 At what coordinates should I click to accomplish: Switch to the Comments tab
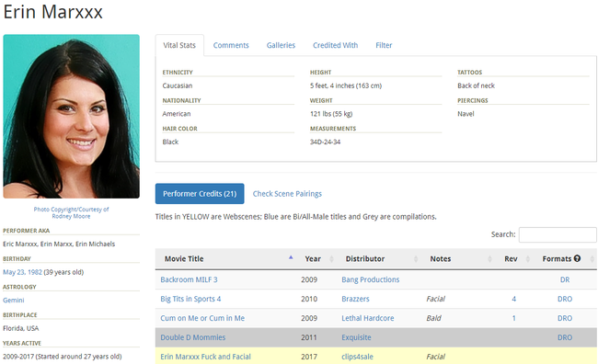tap(231, 45)
